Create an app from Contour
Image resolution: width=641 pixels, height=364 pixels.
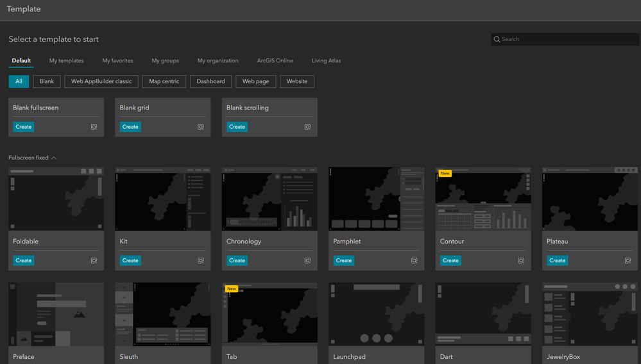tap(450, 260)
